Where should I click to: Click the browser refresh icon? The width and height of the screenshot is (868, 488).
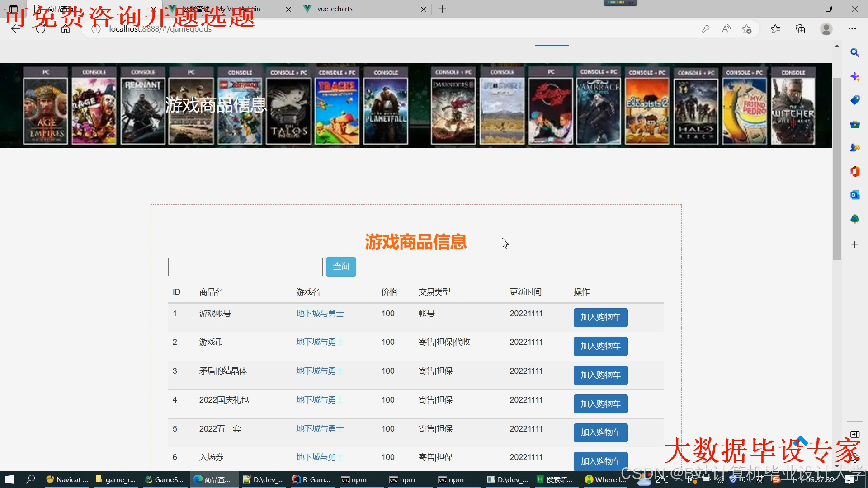coord(41,29)
